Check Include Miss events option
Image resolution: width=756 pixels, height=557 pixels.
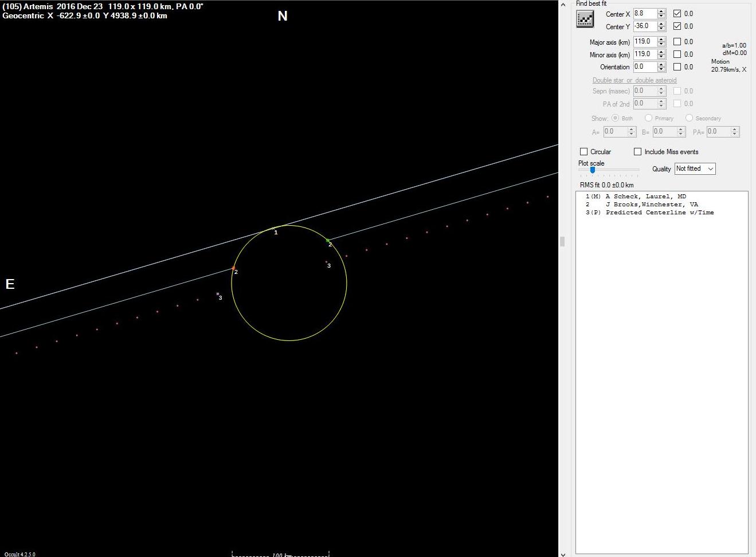[x=637, y=152]
